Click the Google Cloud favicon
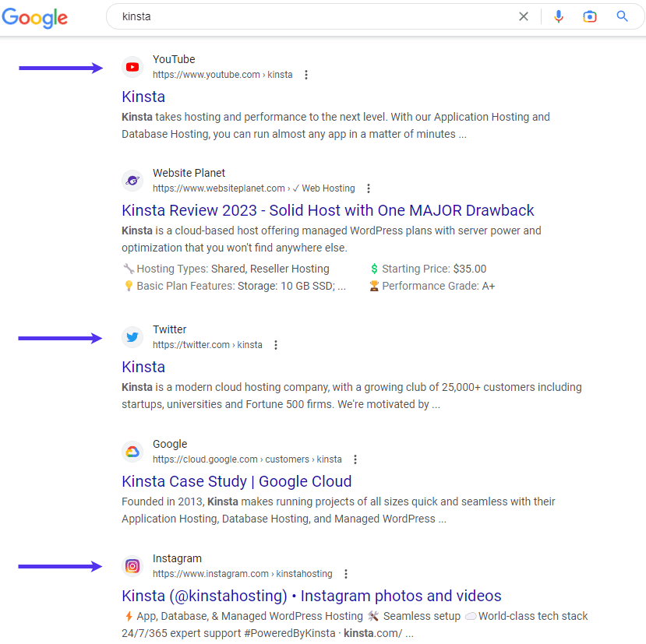The width and height of the screenshot is (646, 644). click(132, 451)
